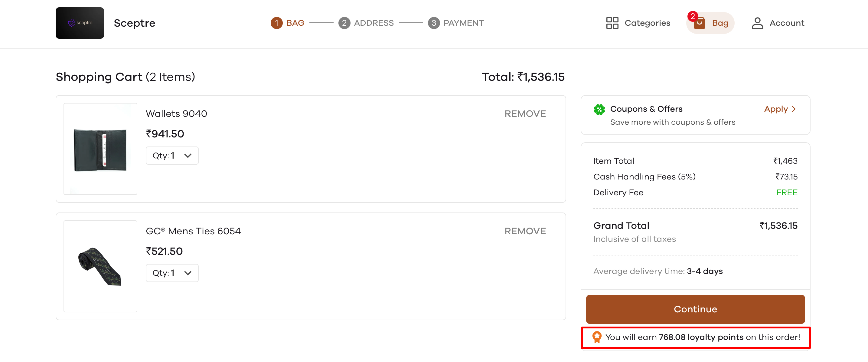Click the Address step number circle

(344, 23)
